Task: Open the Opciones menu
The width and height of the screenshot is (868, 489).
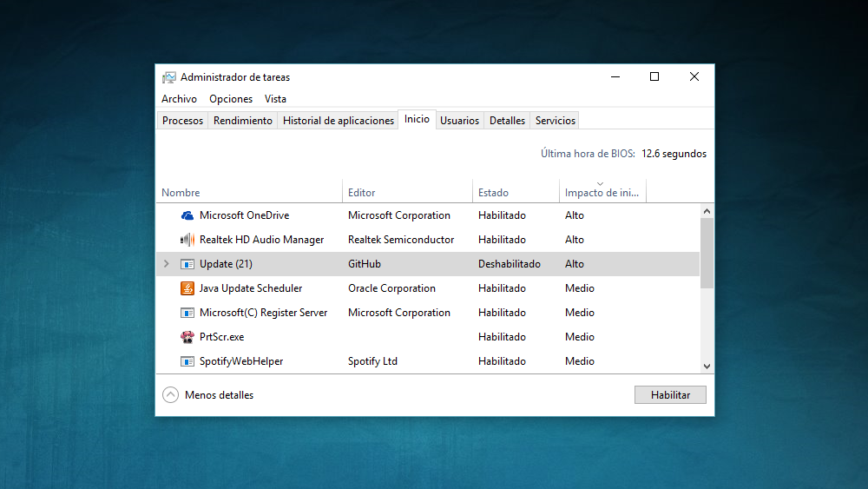Action: [231, 99]
